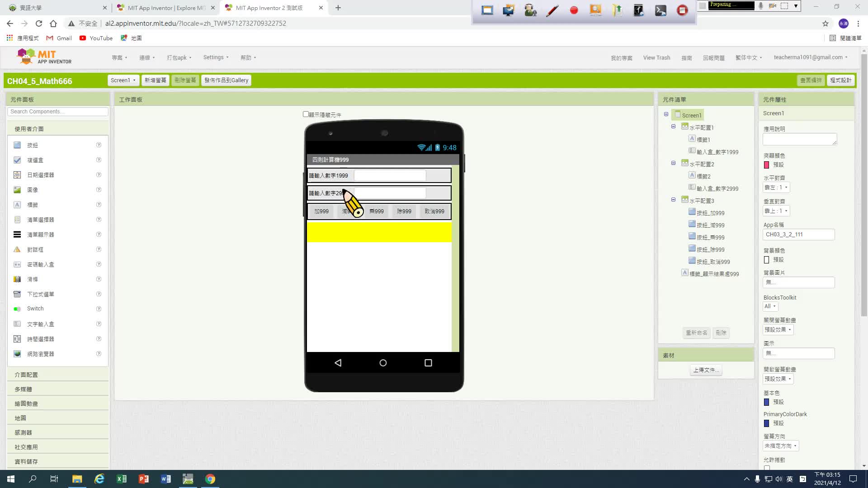
Task: Click the Button component icon in palette
Action: click(x=17, y=145)
